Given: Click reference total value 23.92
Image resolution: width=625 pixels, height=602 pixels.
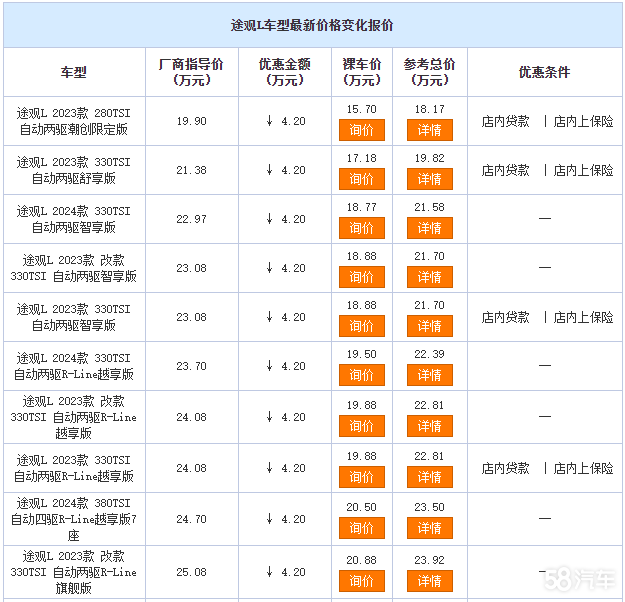Looking at the screenshot, I should click(x=429, y=560).
